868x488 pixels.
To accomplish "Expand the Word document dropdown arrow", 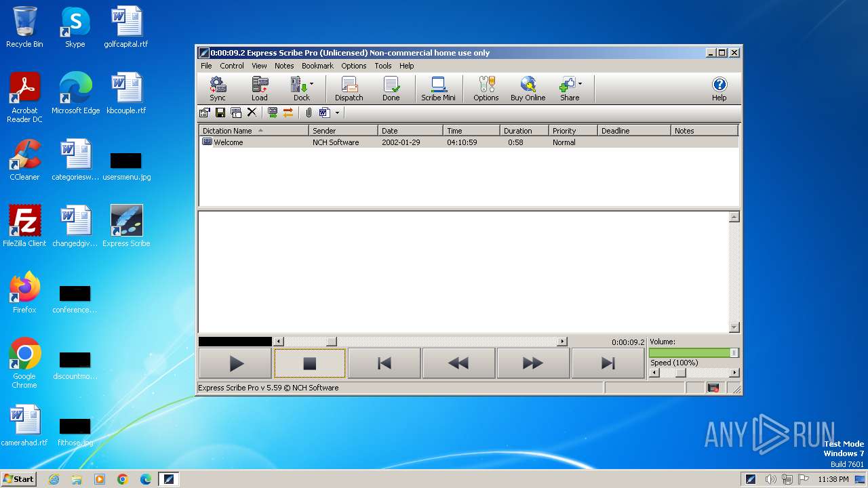I will [337, 113].
